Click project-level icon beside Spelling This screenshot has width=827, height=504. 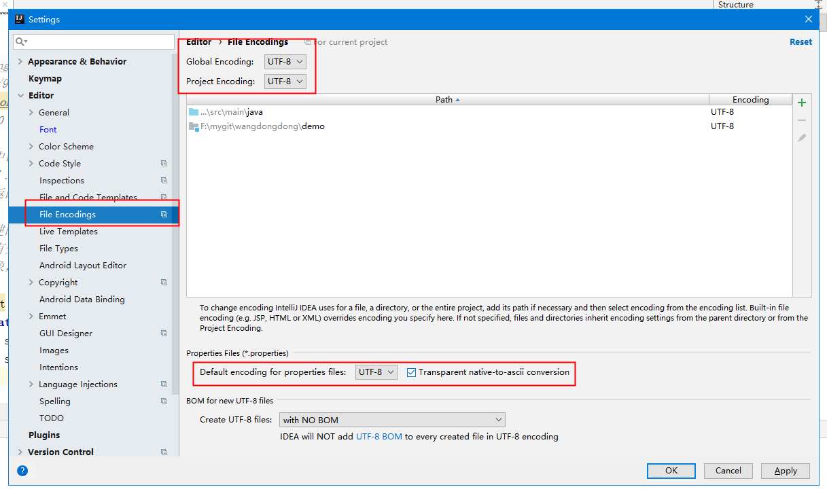coord(164,401)
